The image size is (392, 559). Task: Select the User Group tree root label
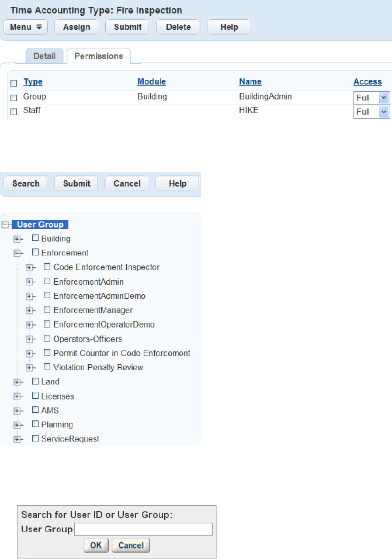(x=40, y=225)
